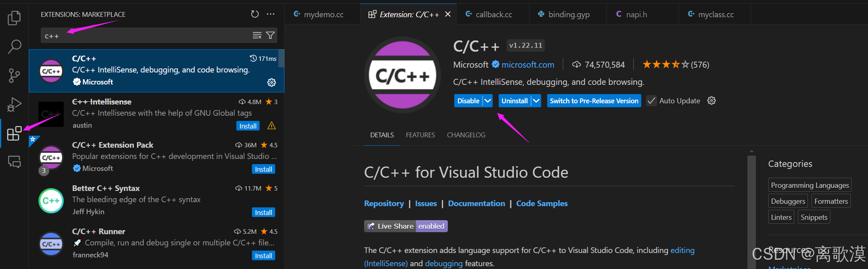The image size is (868, 269).
Task: Open the FEATURES tab of the extension
Action: [420, 135]
